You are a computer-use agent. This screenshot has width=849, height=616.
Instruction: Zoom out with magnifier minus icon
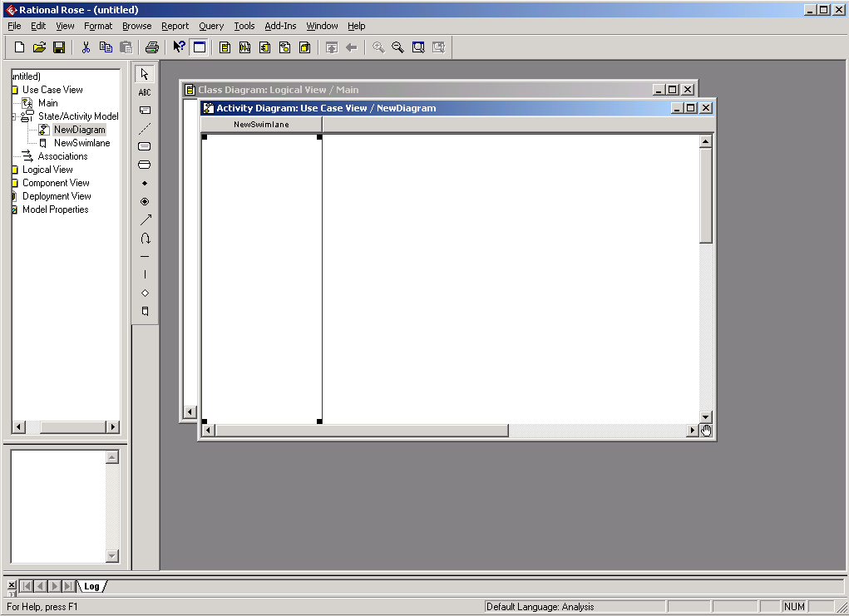click(x=398, y=47)
